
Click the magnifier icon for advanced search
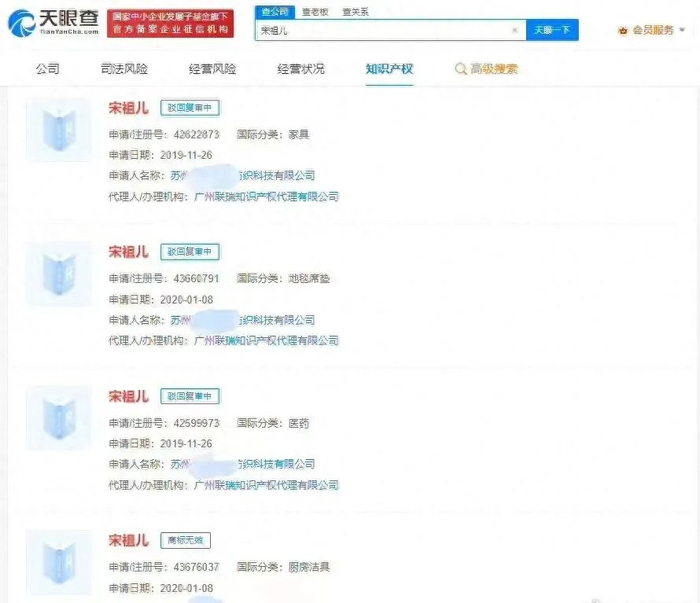pyautogui.click(x=460, y=69)
